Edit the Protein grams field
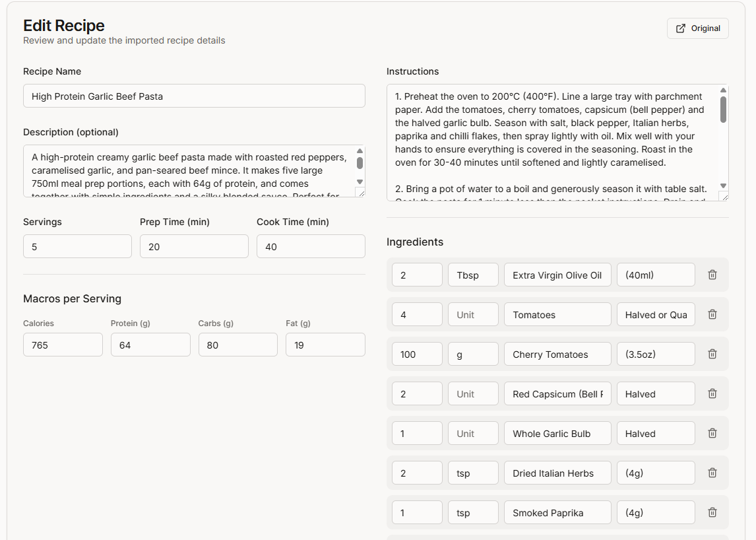This screenshot has height=540, width=756. pyautogui.click(x=150, y=345)
